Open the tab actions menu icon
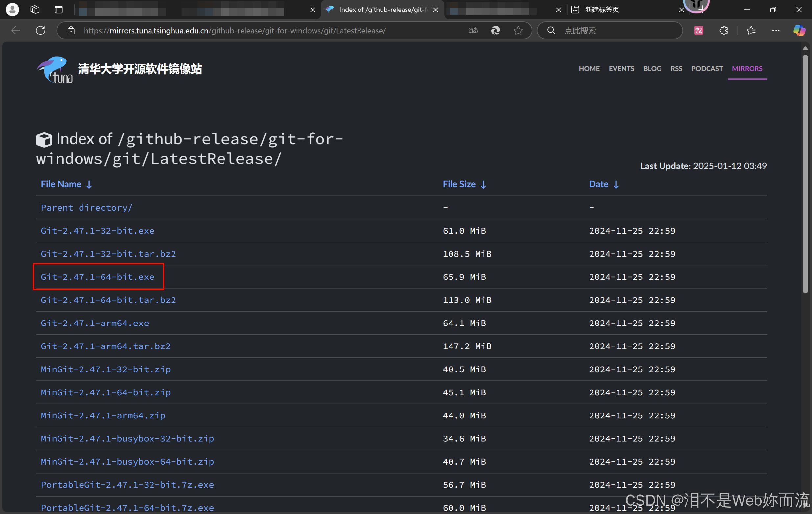The width and height of the screenshot is (812, 514). coord(59,10)
